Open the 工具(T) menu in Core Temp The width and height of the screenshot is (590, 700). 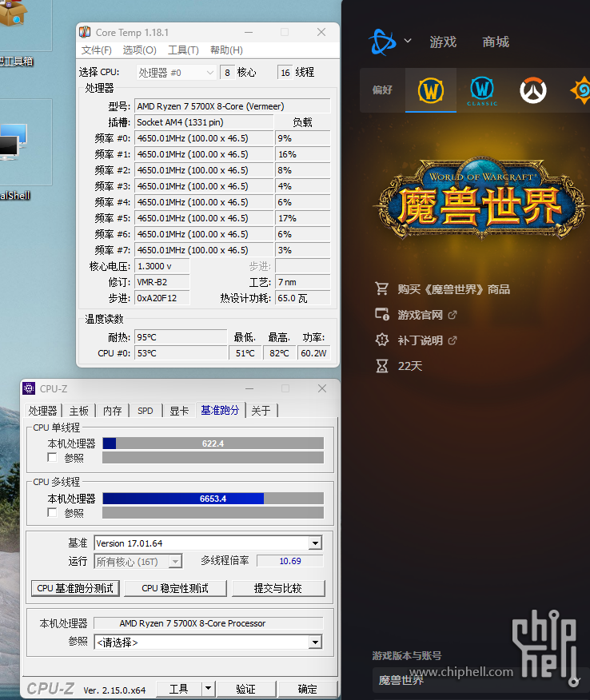[183, 50]
